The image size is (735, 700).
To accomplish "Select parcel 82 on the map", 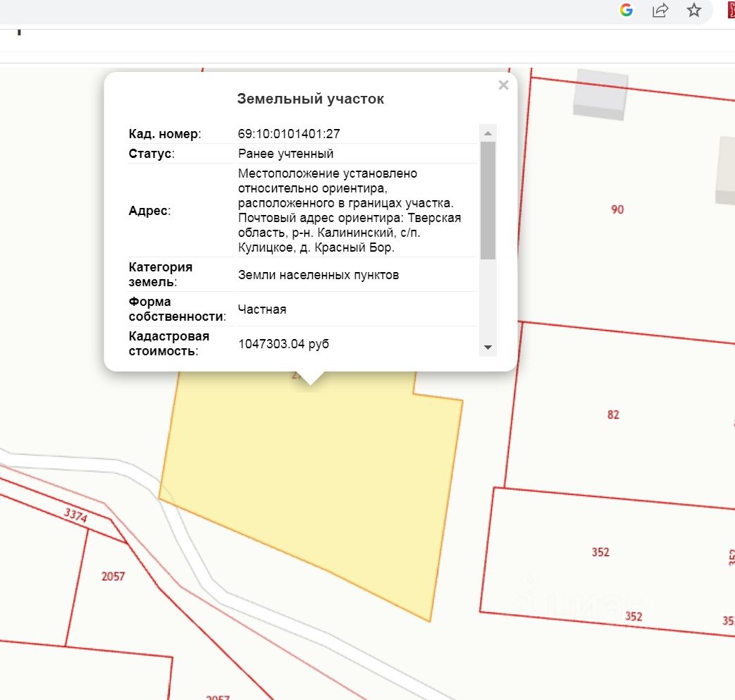I will 613,415.
